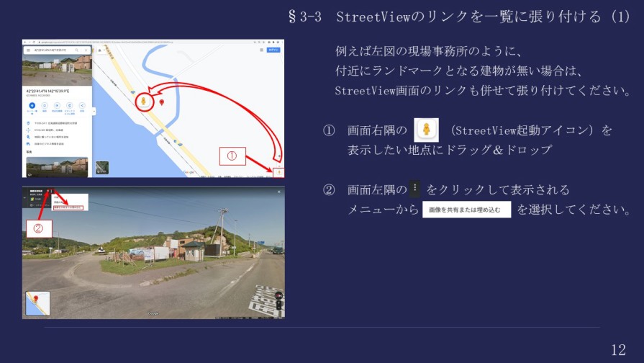
Task: Clear the search with the X icon
Action: 86,50
